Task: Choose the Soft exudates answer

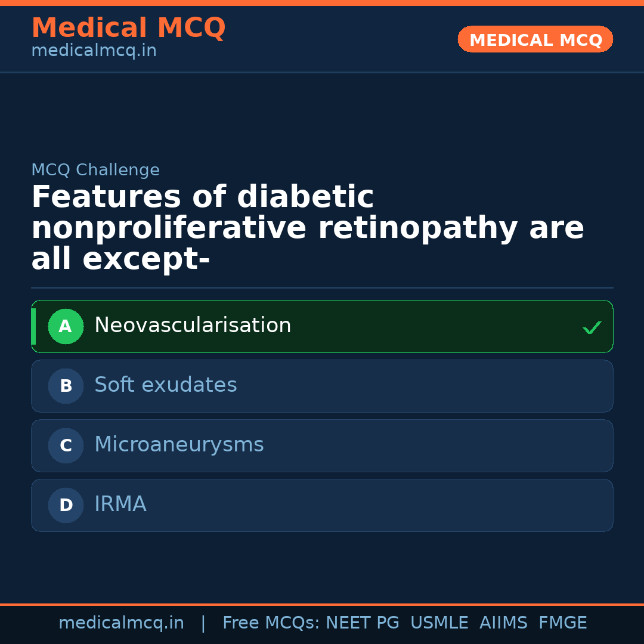Action: point(166,385)
